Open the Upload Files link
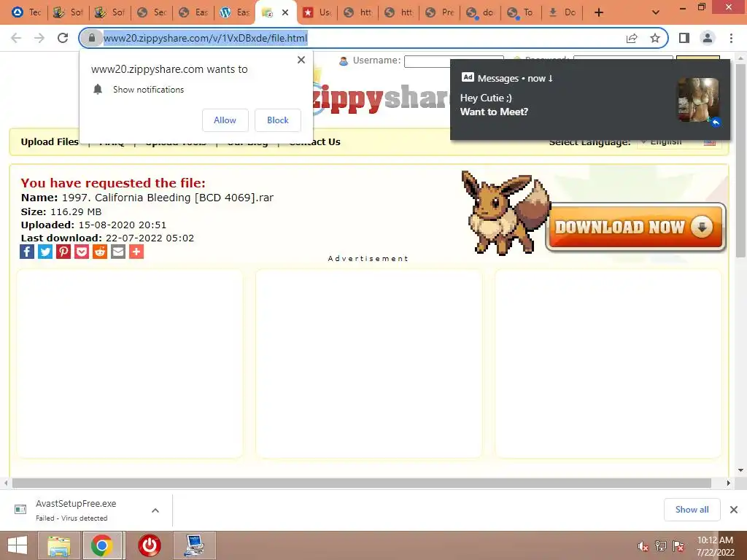This screenshot has width=747, height=560. (50, 142)
